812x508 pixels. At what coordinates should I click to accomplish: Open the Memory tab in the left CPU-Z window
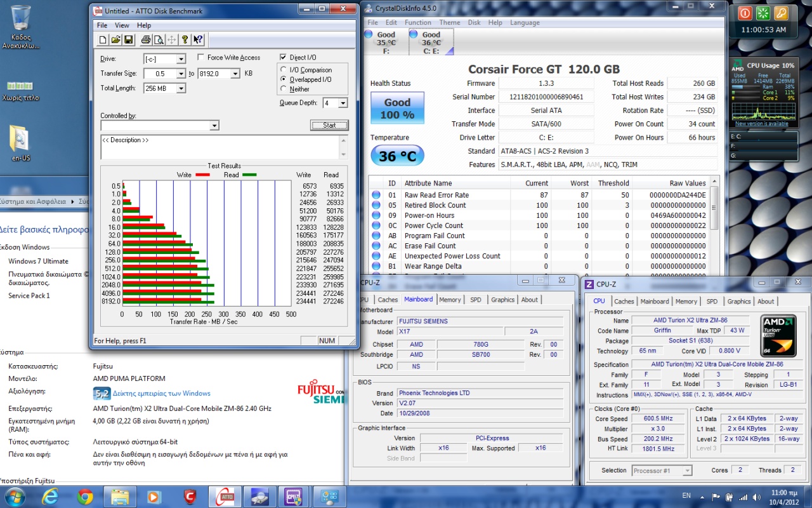click(450, 300)
